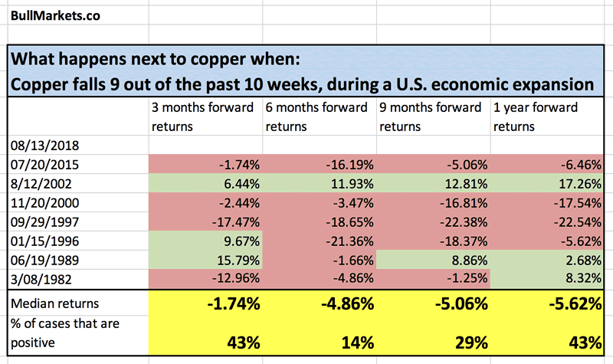The image size is (613, 364).
Task: Click the 3 months forward returns header
Action: click(205, 116)
